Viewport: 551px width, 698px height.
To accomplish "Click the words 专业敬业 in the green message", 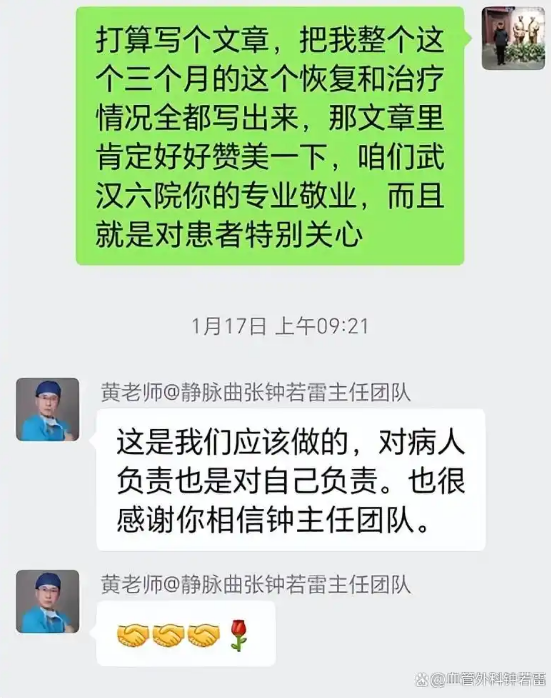I will coord(299,196).
